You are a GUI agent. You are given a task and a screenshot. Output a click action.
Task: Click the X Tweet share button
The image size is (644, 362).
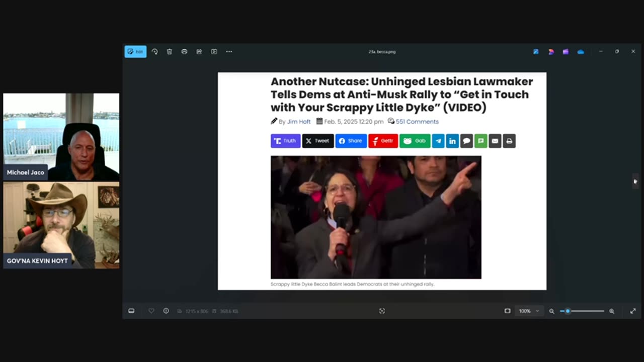317,141
